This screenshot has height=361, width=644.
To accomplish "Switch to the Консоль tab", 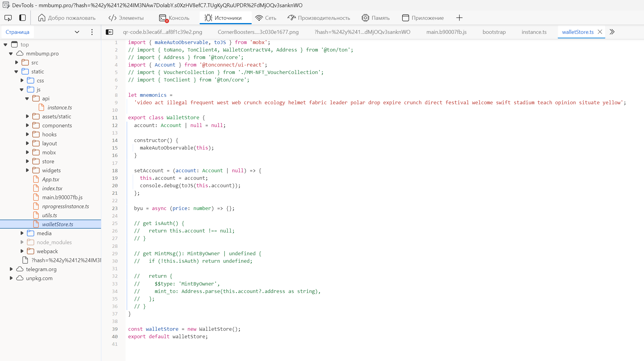I will click(174, 18).
